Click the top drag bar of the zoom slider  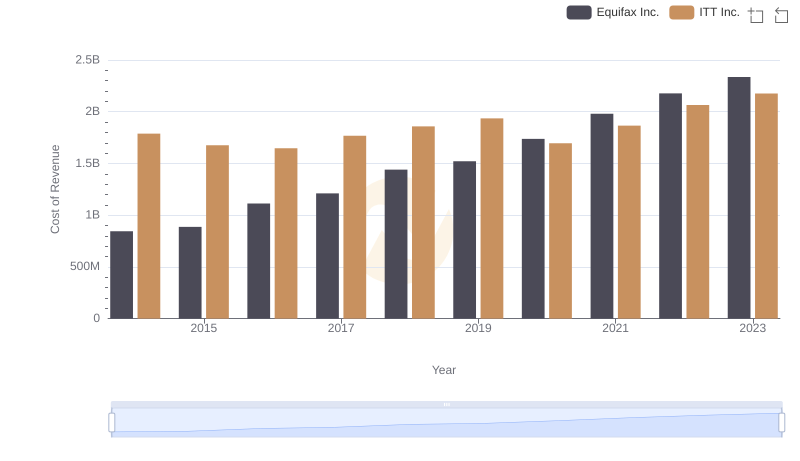click(446, 404)
